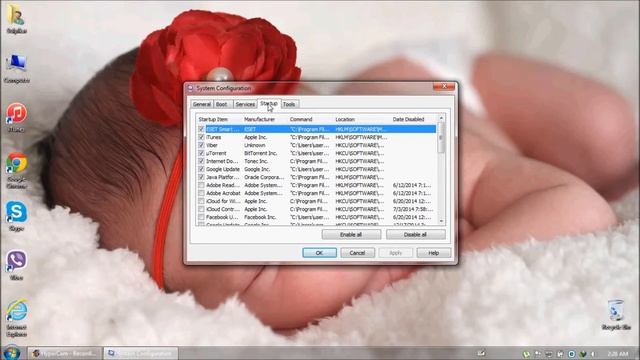The width and height of the screenshot is (640, 360).
Task: Select the Adobe Acrobat item name
Action: pos(223,193)
